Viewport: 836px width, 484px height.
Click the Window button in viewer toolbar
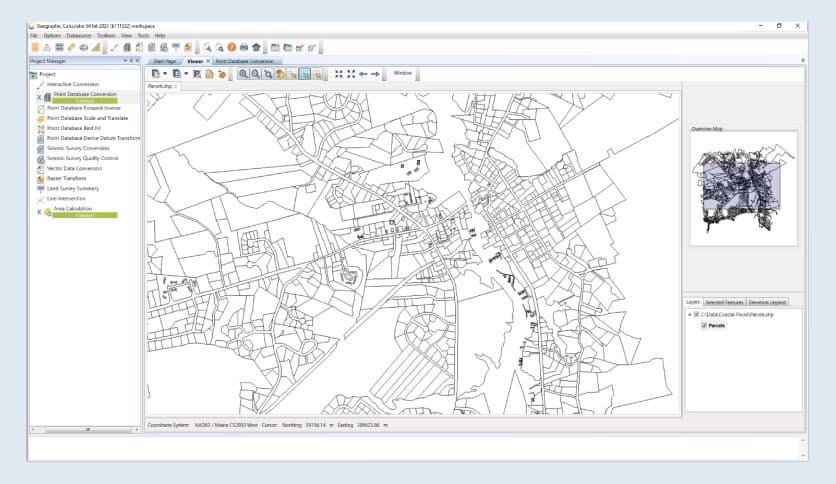402,73
